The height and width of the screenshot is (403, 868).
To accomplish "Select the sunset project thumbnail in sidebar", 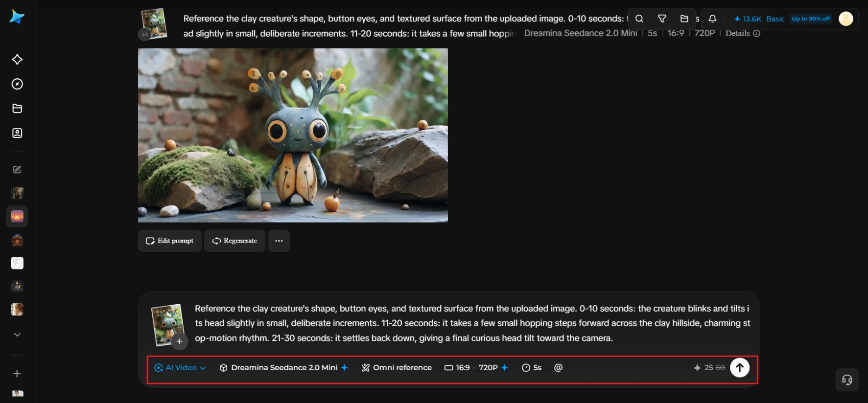I will 17,216.
